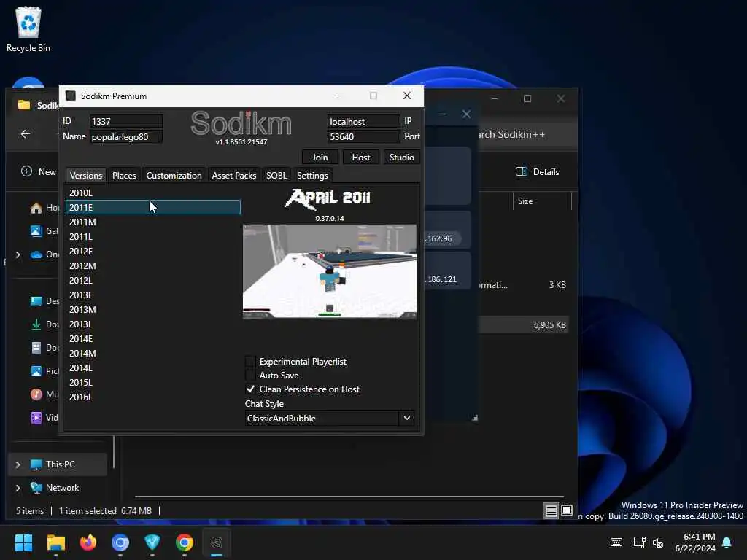Viewport: 747px width, 560px height.
Task: Switch Explorer to details list view icon
Action: (x=551, y=511)
